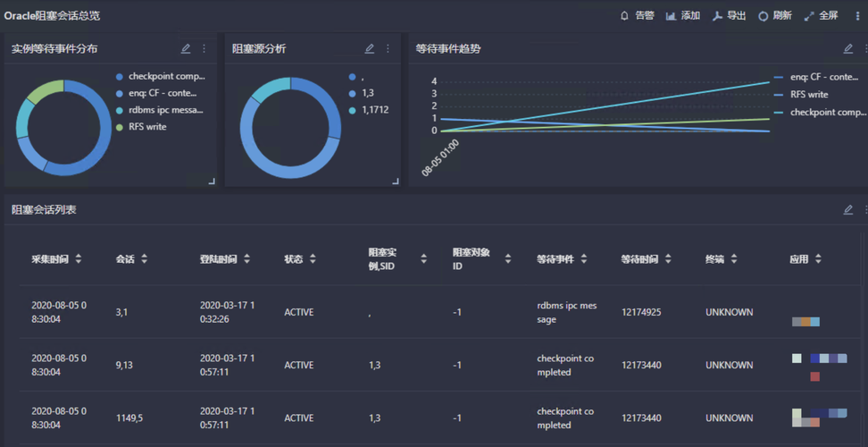The image size is (868, 447).
Task: Toggle 1,1712 legend in 阻塞源分析
Action: point(368,110)
